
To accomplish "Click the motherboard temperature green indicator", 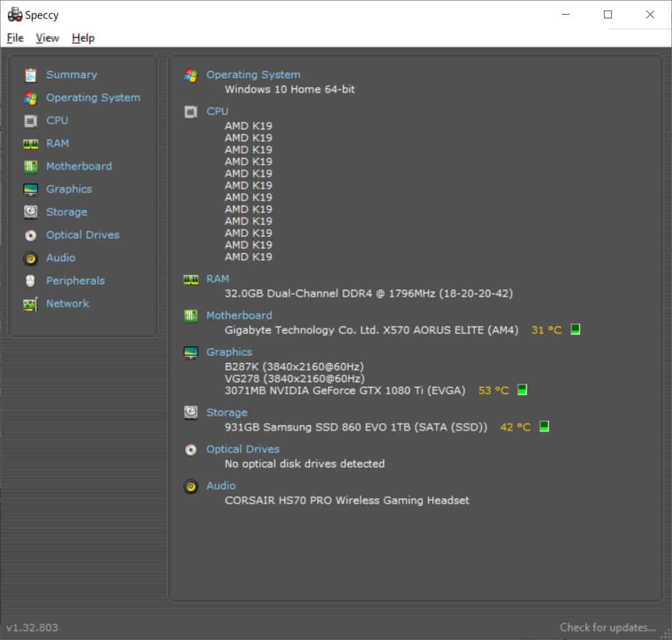I will coord(575,330).
